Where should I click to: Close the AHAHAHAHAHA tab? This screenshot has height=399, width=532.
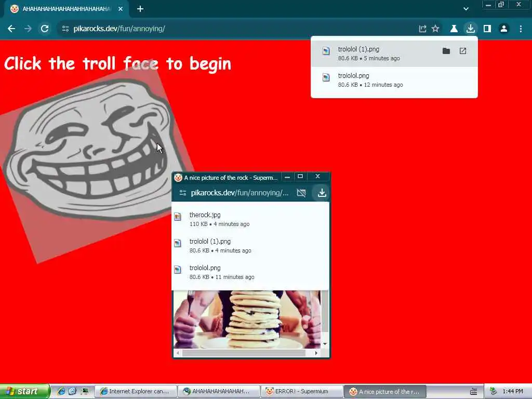click(x=121, y=9)
